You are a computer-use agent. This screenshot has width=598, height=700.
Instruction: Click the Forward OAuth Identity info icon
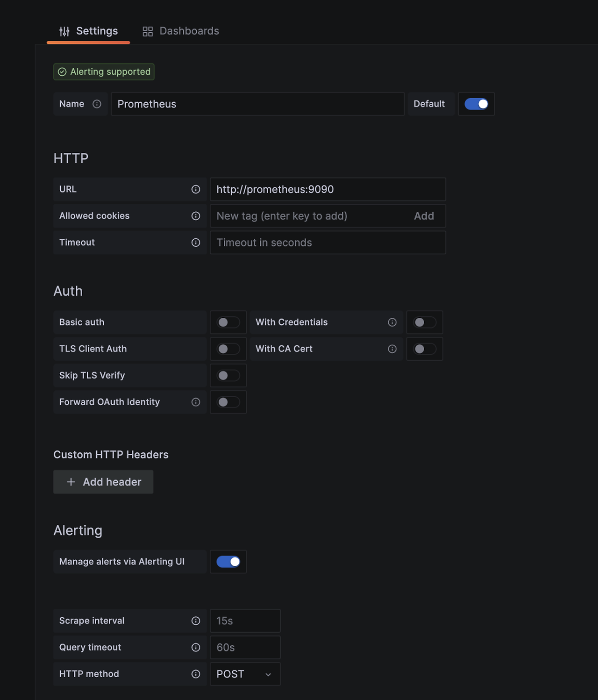(x=196, y=402)
